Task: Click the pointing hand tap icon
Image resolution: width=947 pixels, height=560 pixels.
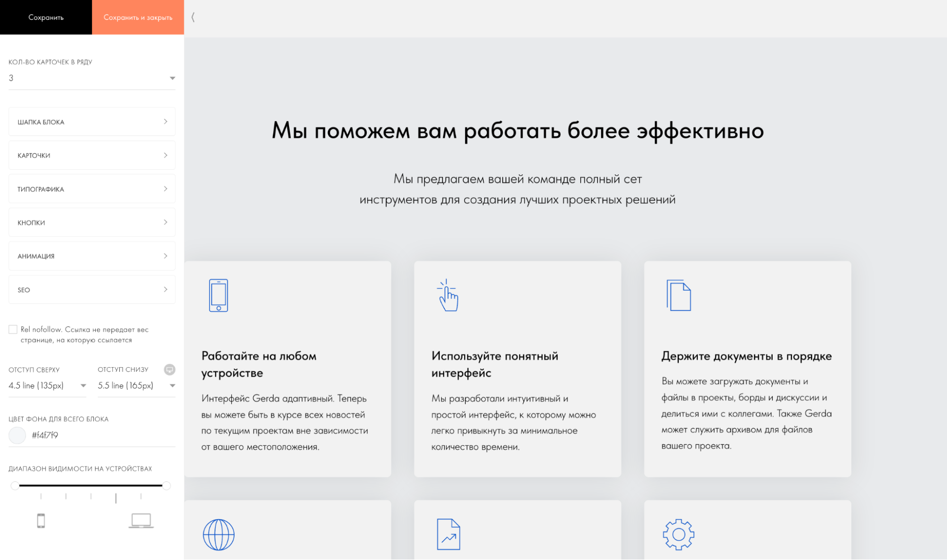Action: (x=448, y=295)
